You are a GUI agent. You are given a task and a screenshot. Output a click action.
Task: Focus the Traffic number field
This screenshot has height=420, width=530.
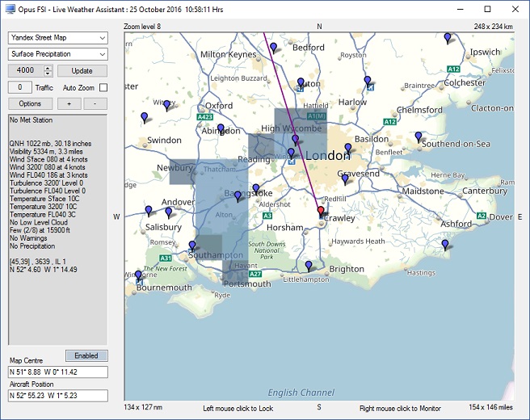(20, 87)
